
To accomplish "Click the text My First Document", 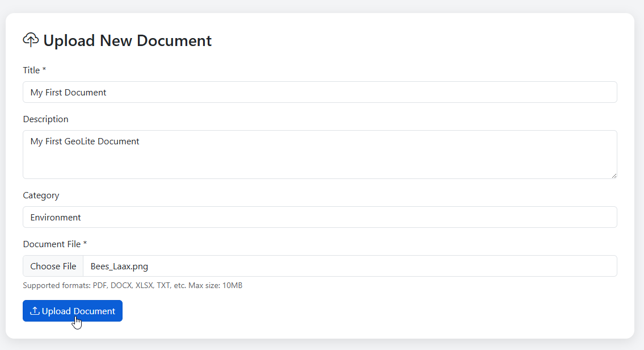I will [x=68, y=92].
